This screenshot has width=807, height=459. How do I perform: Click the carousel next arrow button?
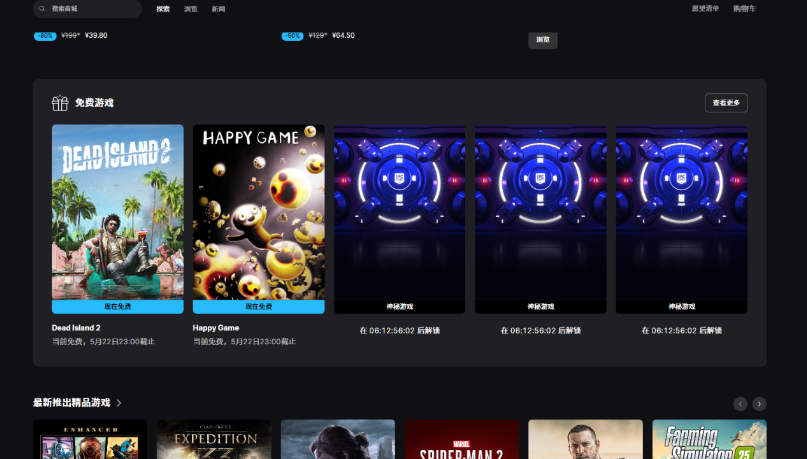pos(759,404)
